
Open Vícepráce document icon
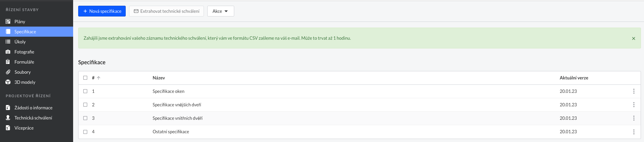click(x=8, y=128)
